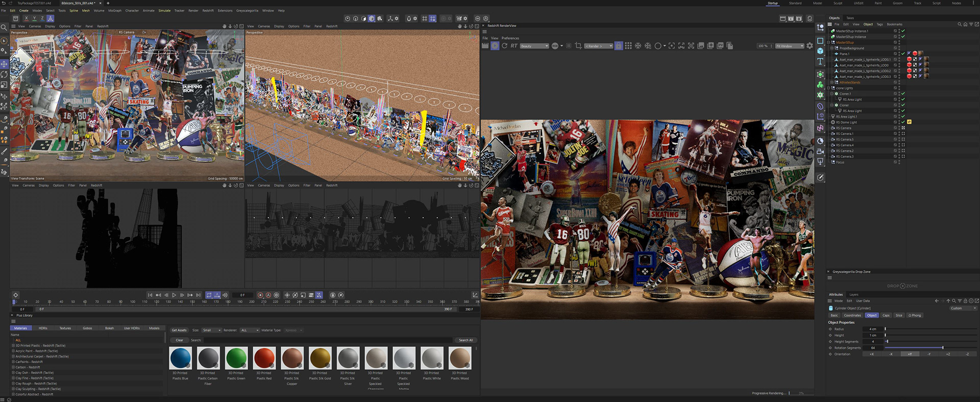Expand 3D Printed Plastic category
Image resolution: width=980 pixels, height=402 pixels.
[x=13, y=345]
